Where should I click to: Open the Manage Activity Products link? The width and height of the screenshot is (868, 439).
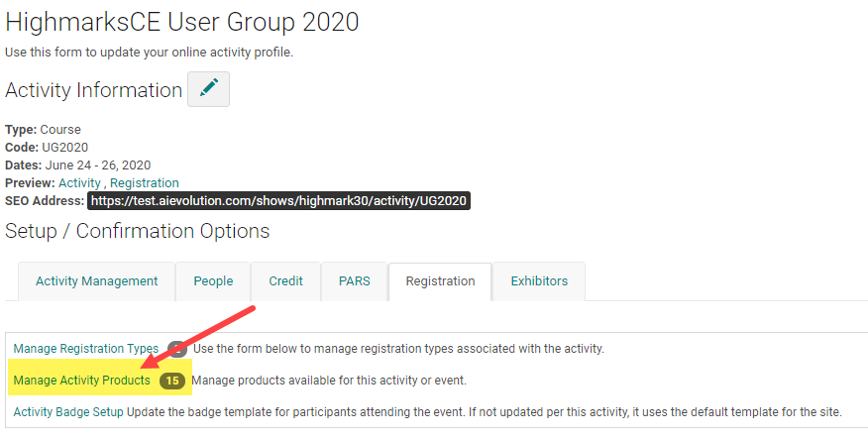point(81,380)
